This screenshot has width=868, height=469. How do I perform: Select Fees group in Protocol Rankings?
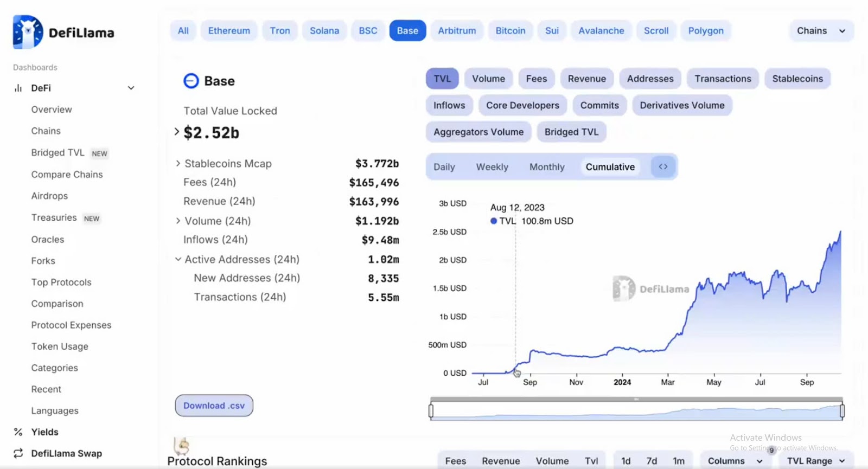tap(456, 461)
